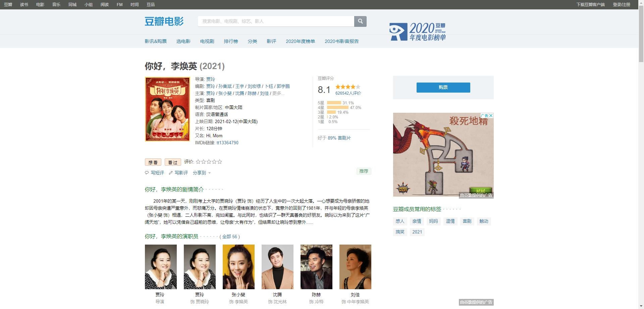Click the 2020 annual movie list banner
The height and width of the screenshot is (309, 644).
click(418, 32)
